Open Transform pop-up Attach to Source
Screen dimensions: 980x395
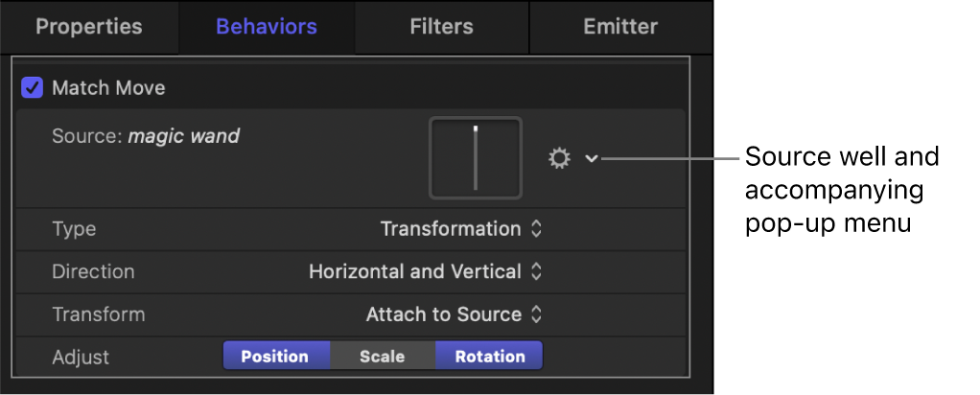pos(454,314)
